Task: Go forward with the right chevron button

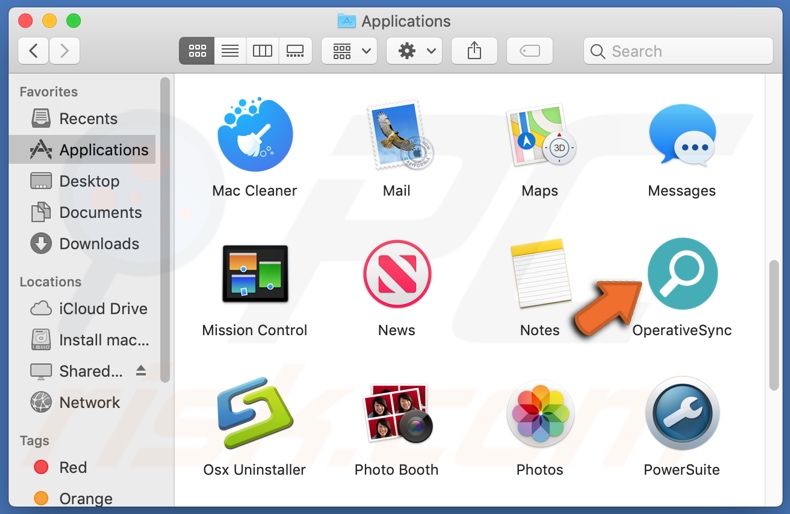Action: click(x=64, y=51)
